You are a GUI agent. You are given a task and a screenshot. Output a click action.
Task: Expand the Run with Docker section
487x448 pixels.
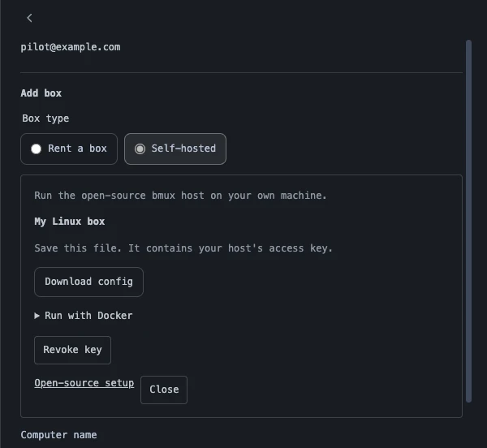(84, 316)
